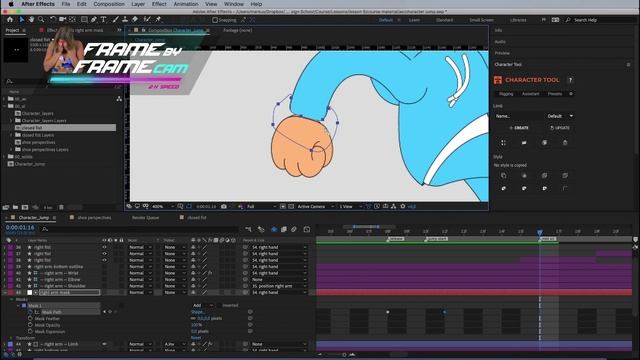Click the Character Tool help question mark
The image size is (640, 360).
coord(570,80)
